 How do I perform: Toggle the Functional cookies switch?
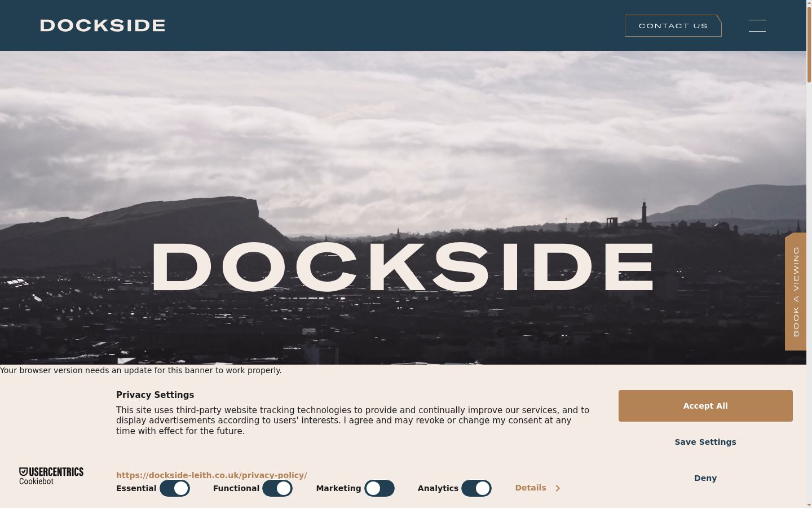pyautogui.click(x=277, y=488)
